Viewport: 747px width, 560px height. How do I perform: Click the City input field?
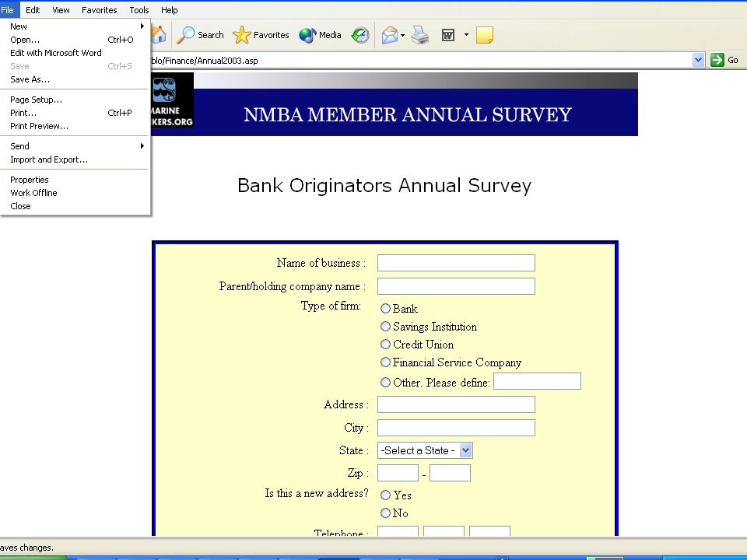point(456,428)
